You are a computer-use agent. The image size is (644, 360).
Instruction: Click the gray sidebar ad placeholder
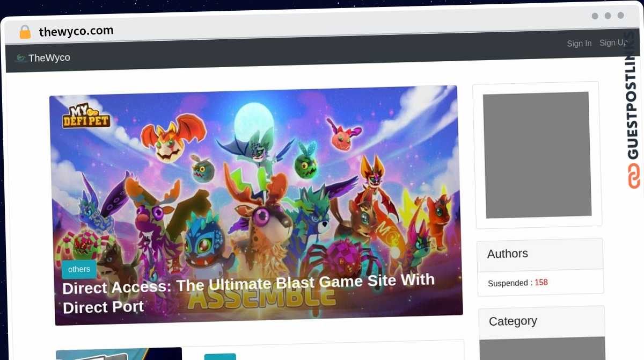(537, 155)
